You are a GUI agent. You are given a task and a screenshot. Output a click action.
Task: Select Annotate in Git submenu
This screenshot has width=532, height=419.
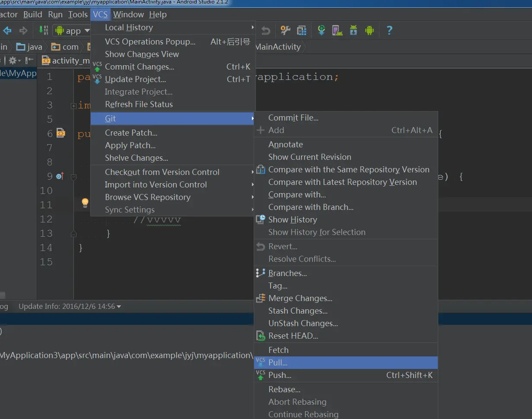click(346, 144)
